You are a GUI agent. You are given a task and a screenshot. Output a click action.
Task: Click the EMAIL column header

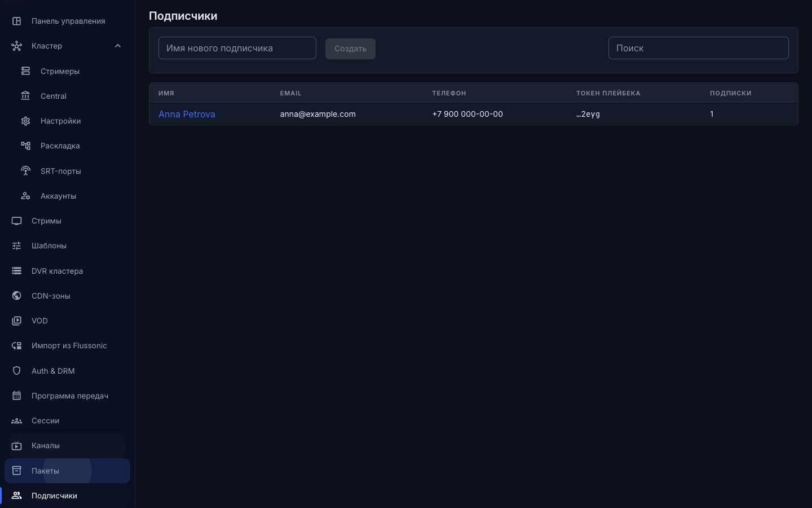coord(291,93)
